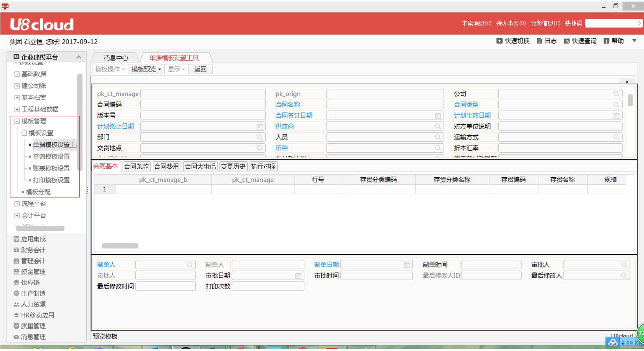644x351 pixels.
Task: Open the 人力资源 module
Action: point(30,304)
